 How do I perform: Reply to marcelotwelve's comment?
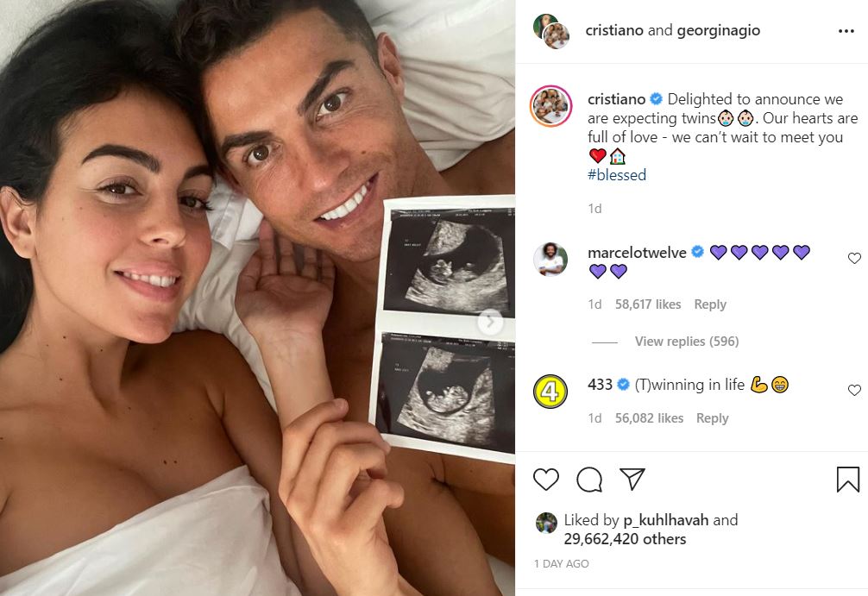click(710, 304)
